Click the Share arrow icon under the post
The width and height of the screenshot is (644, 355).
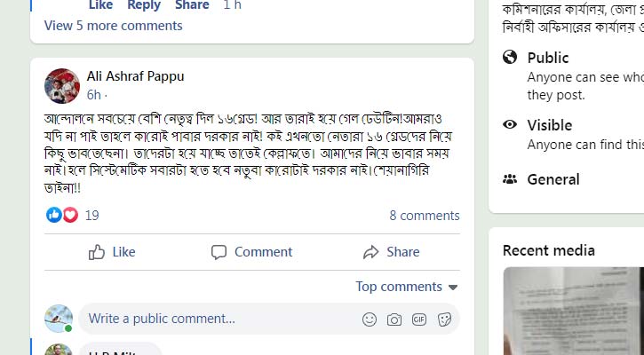[371, 252]
